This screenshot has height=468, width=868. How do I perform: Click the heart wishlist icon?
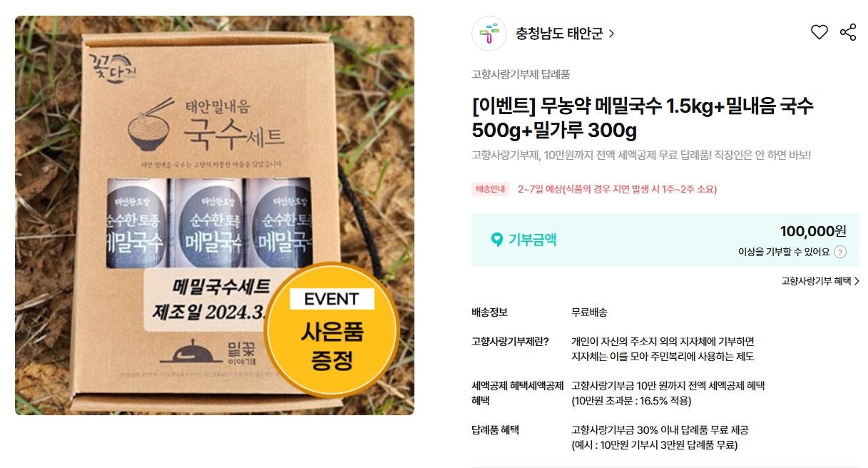coord(819,32)
